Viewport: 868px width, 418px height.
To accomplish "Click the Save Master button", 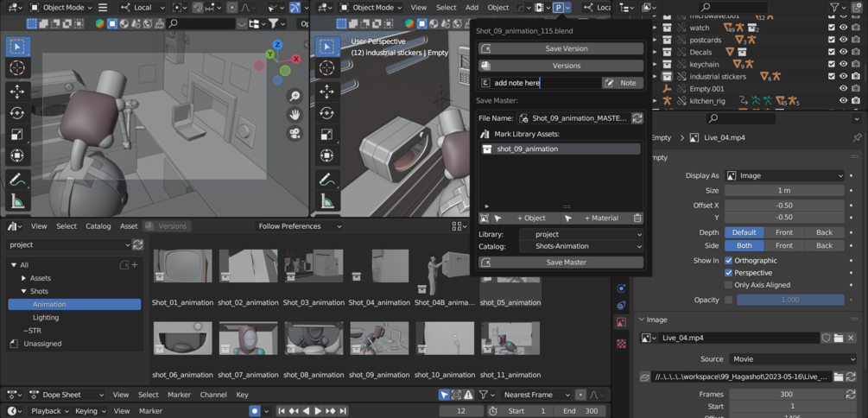I will 561,263.
